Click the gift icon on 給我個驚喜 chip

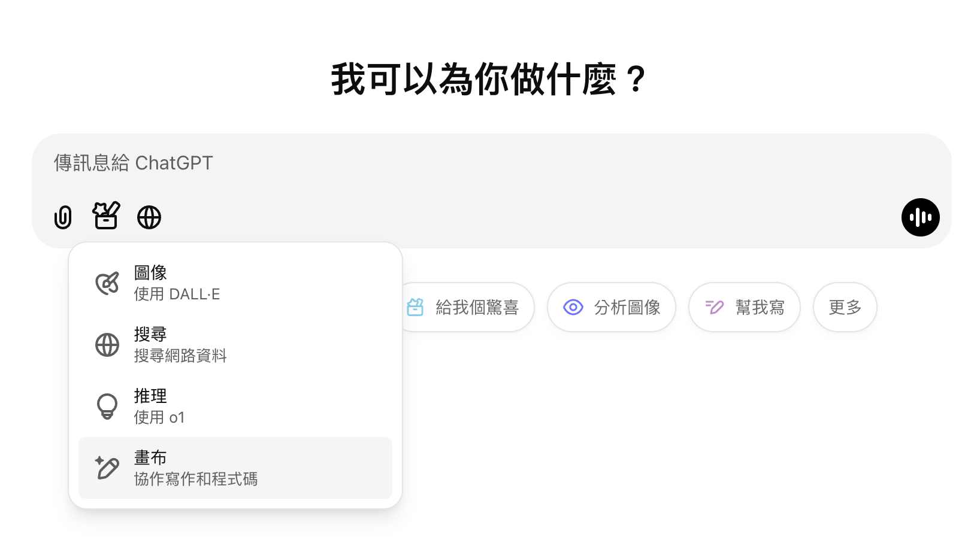416,307
